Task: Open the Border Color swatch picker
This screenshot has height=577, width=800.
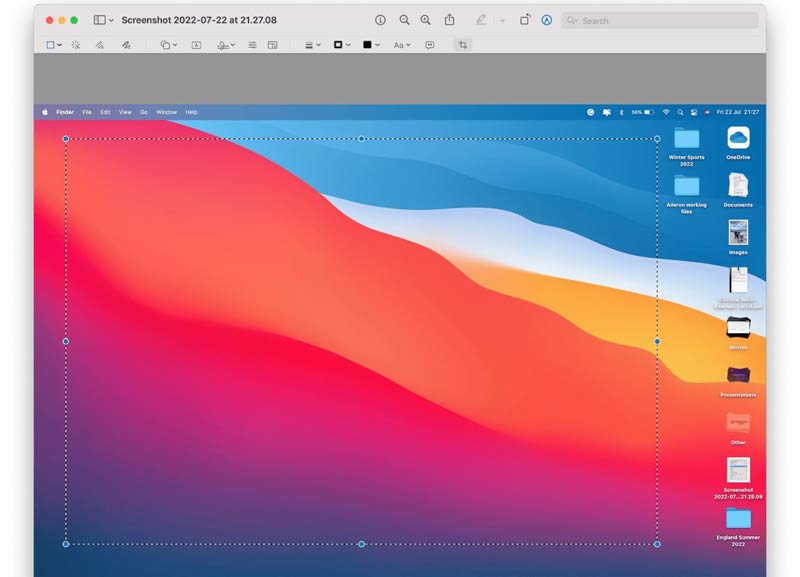Action: coord(342,45)
